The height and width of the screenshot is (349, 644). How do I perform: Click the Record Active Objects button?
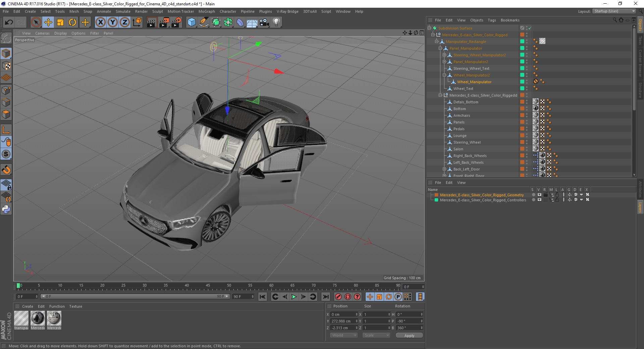[x=338, y=297]
